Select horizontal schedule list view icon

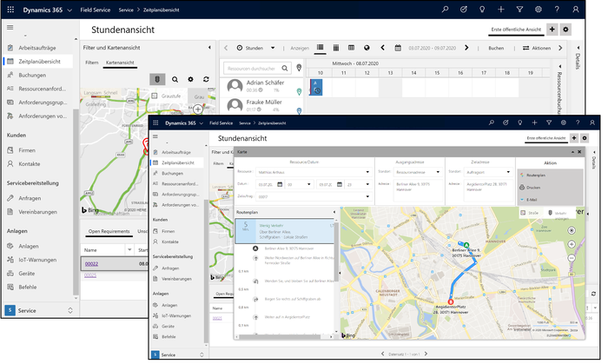pyautogui.click(x=320, y=48)
